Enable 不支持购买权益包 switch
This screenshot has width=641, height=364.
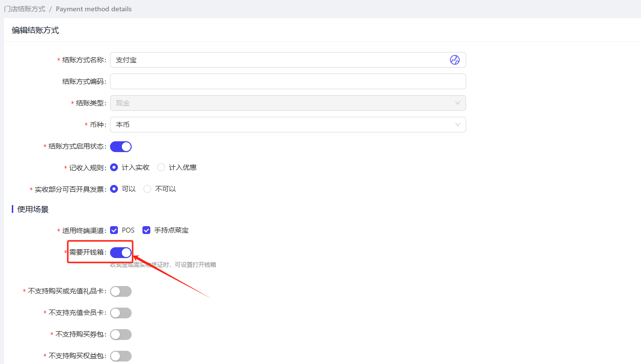point(121,356)
